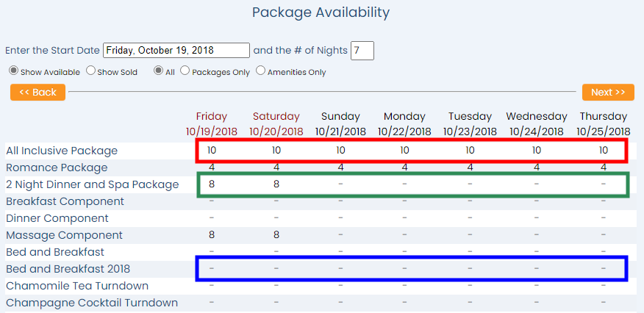Click the number of Nights field
644x313 pixels.
[x=362, y=51]
